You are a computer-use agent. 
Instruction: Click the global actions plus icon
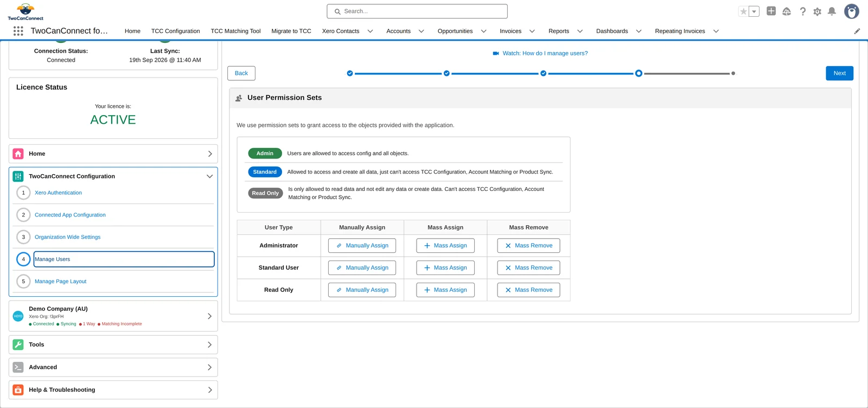point(771,11)
